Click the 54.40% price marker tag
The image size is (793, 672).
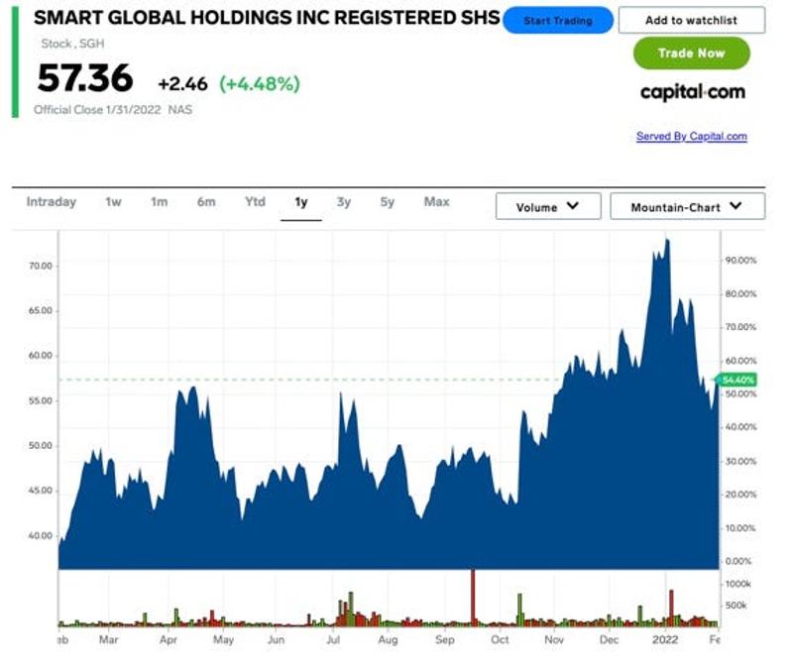(736, 380)
